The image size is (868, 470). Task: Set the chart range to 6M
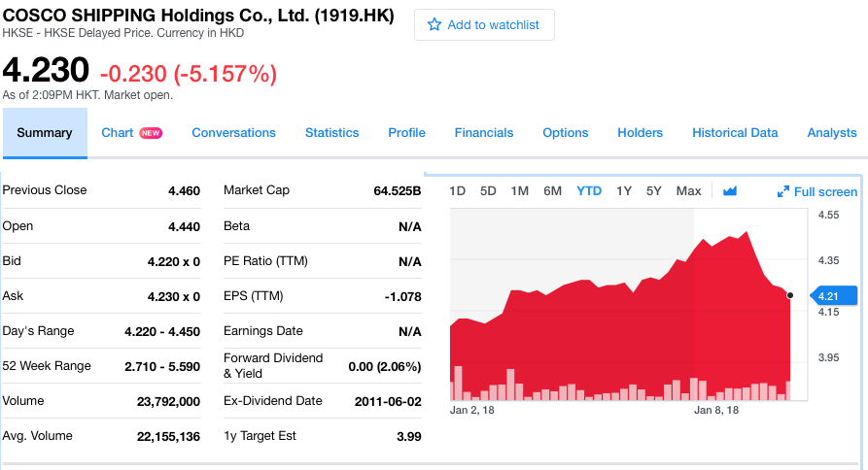(552, 191)
